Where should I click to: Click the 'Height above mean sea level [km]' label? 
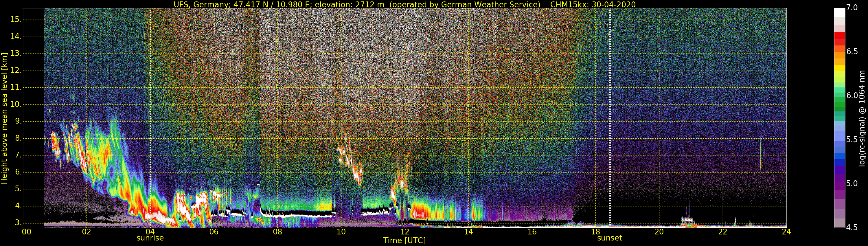[x=4, y=118]
